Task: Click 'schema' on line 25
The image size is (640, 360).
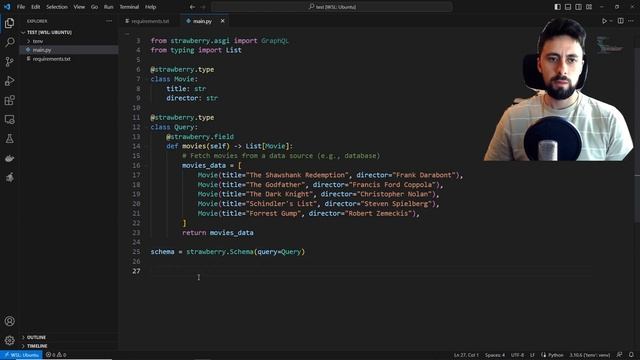Action: click(162, 252)
